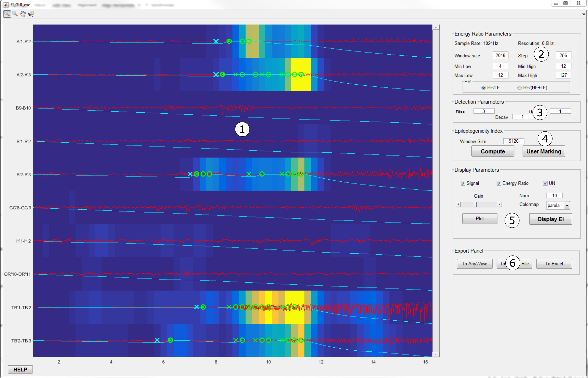Activate the Pan hand tool
Screen dimensions: 588x378
pos(23,14)
